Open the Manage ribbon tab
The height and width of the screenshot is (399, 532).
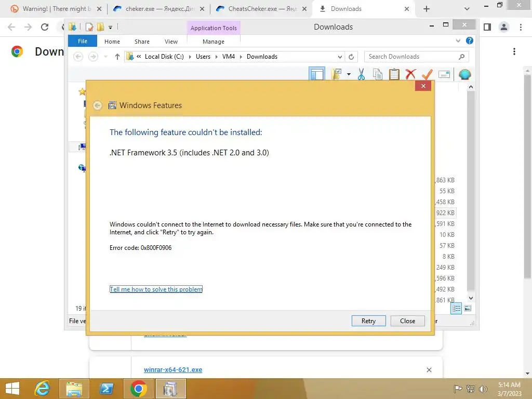click(214, 42)
